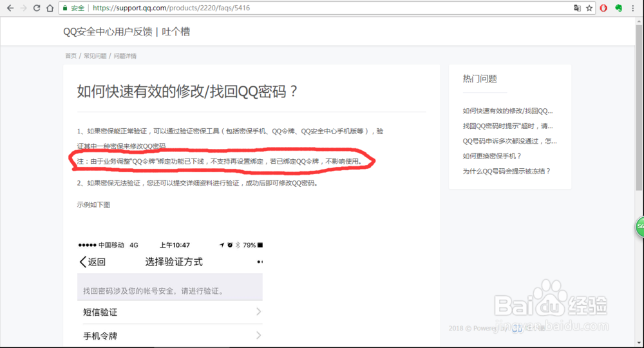Select 手机令牌 option text

click(x=100, y=336)
